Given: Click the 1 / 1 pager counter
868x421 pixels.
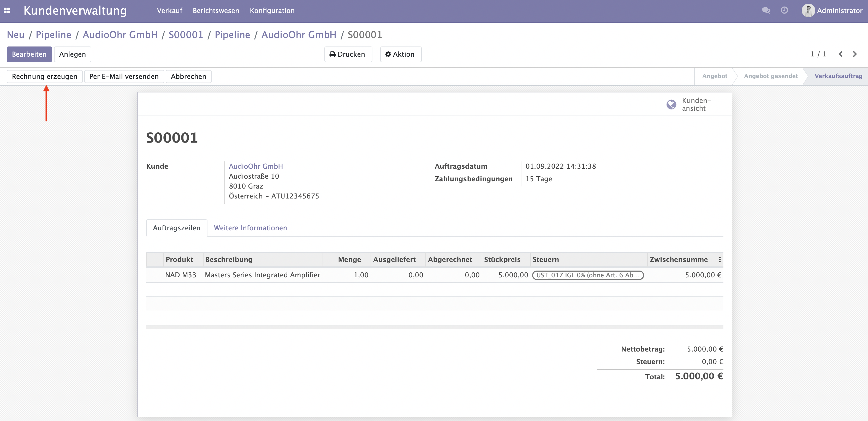Looking at the screenshot, I should tap(818, 54).
